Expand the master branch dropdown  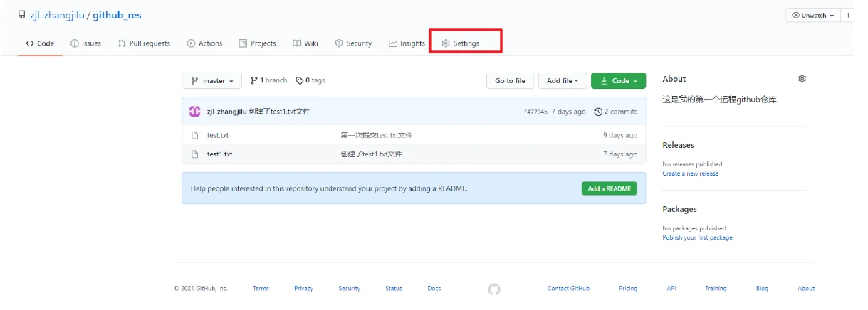coord(212,81)
